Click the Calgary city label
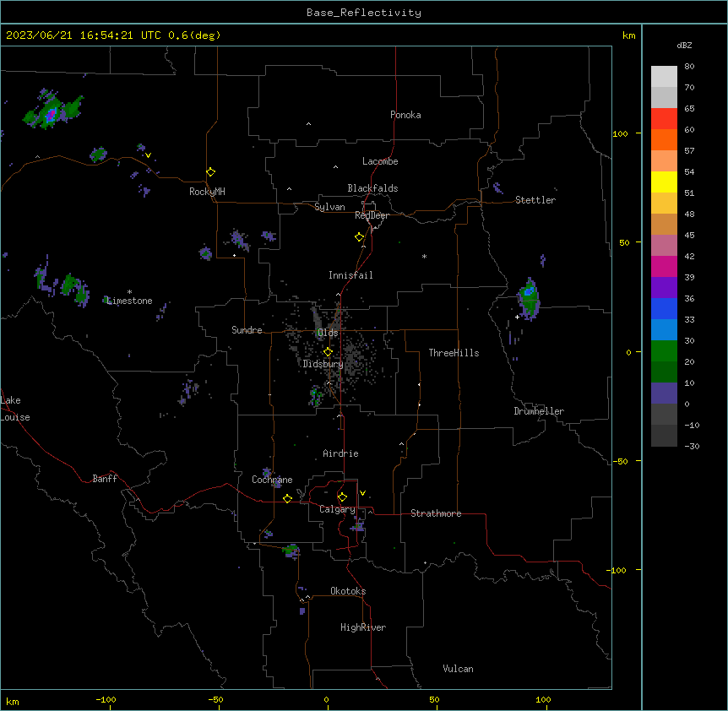 337,509
